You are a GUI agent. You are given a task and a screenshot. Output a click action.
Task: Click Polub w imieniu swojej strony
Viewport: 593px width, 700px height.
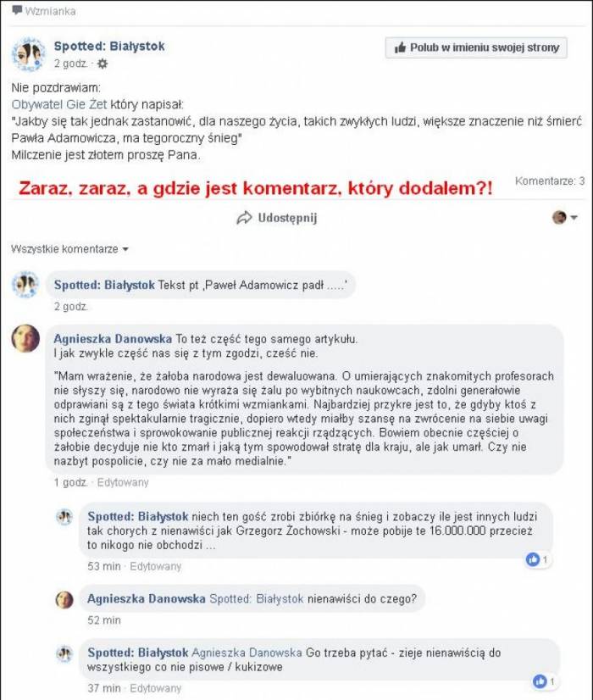pos(476,47)
